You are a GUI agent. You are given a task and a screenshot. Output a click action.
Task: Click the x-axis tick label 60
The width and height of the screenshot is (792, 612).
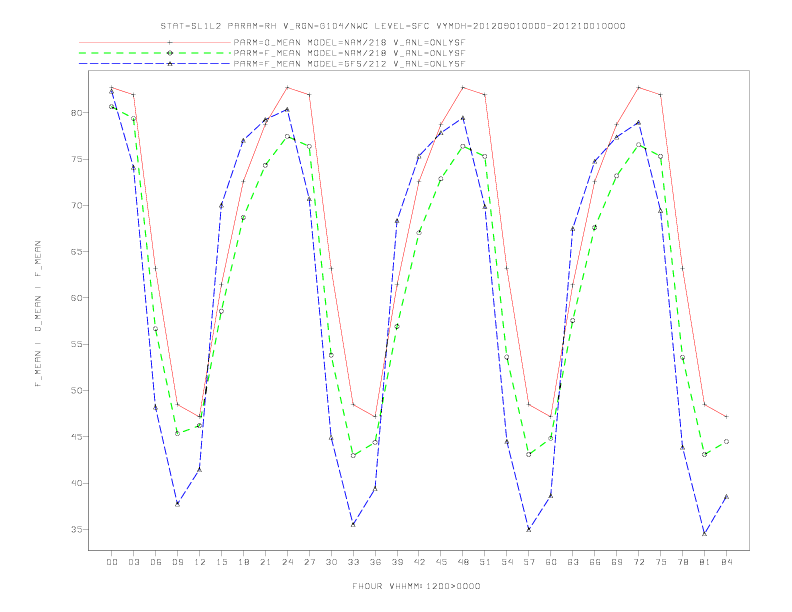(x=551, y=562)
